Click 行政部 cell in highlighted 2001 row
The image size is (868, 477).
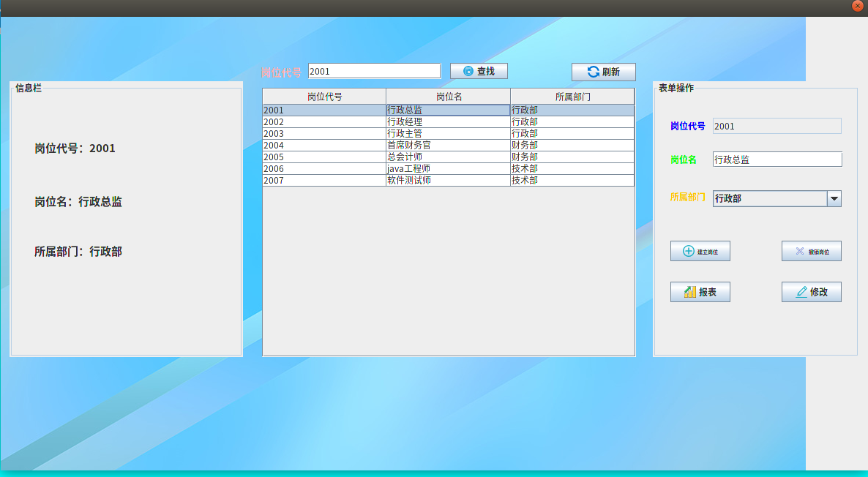(x=572, y=110)
